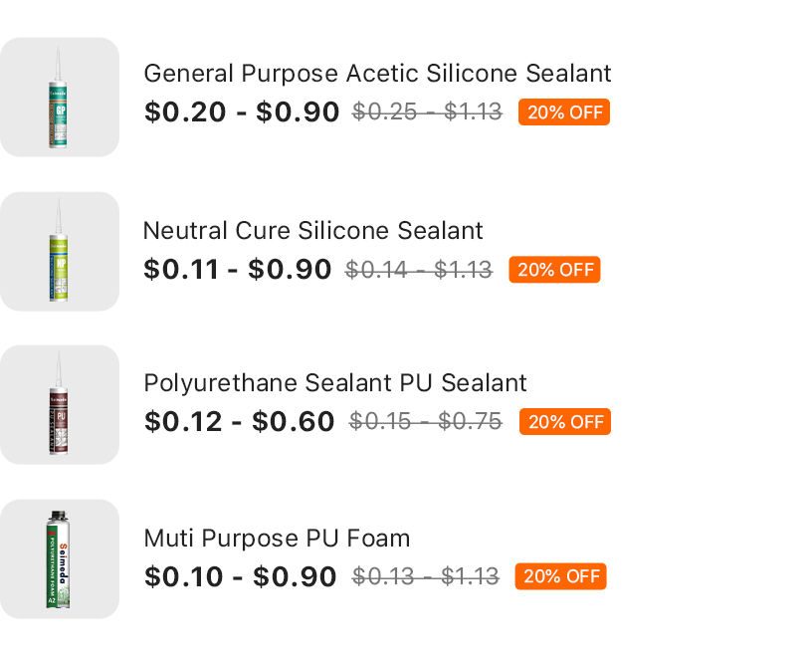Screen dimensions: 812x657
Task: Open the General Purpose Acetic Silicone Sealant title
Action: (377, 74)
